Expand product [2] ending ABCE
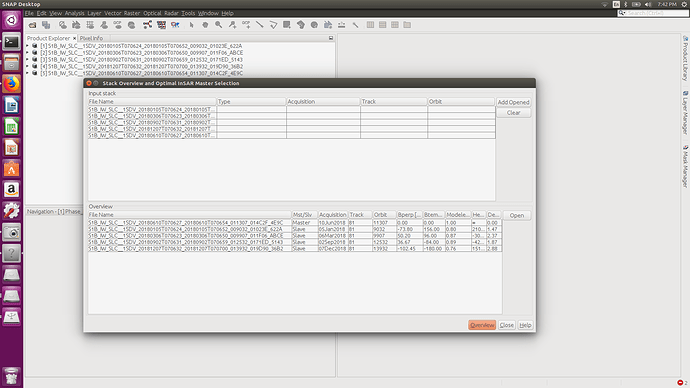 click(28, 52)
